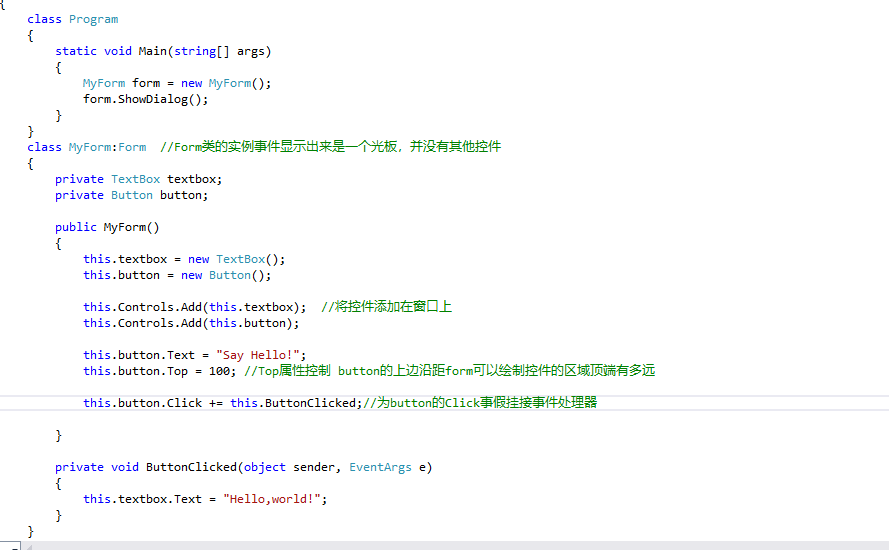Click "this.button = new Button();" line
The image size is (889, 550).
pos(177,275)
